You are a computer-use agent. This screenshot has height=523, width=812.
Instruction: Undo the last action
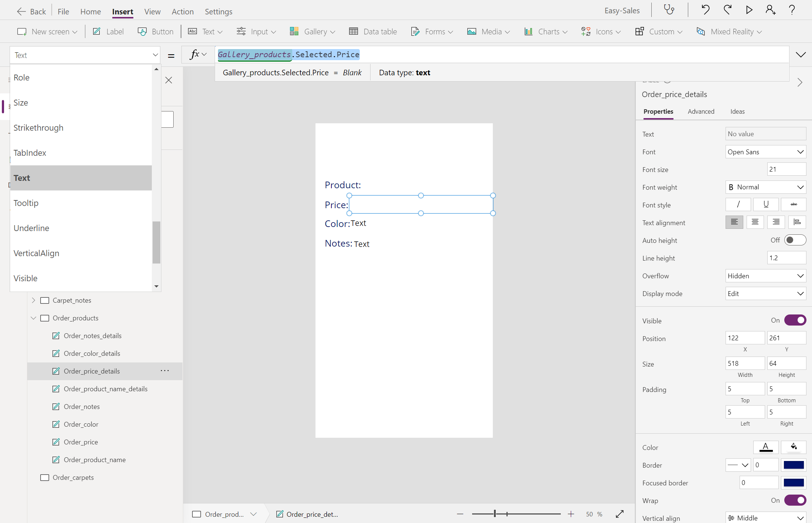point(706,10)
